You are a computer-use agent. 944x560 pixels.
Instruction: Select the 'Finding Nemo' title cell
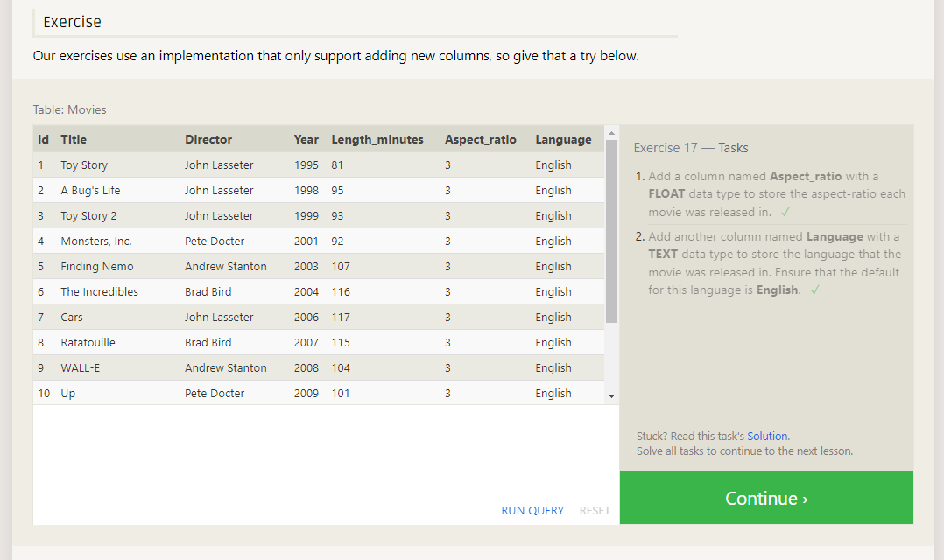coord(97,266)
